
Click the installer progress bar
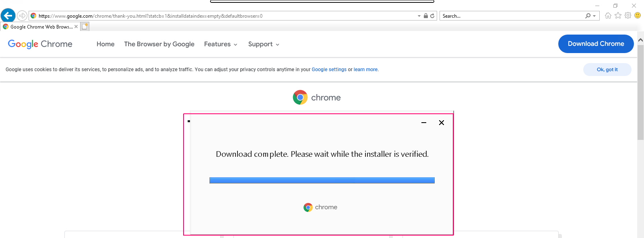[322, 181]
